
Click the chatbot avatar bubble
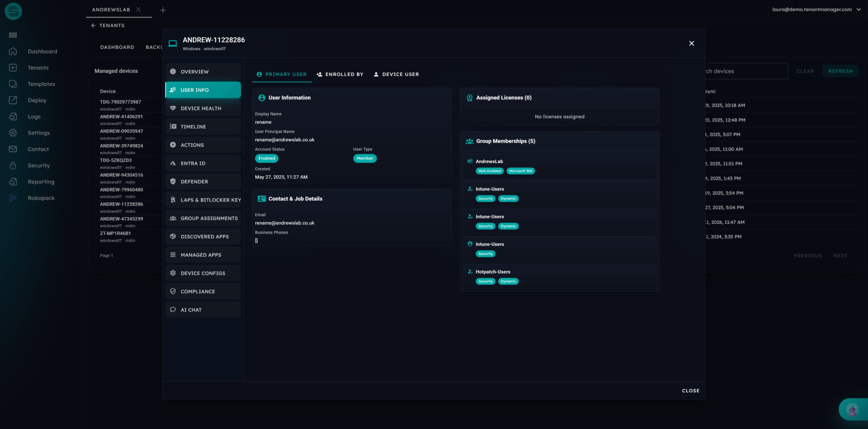pyautogui.click(x=852, y=410)
